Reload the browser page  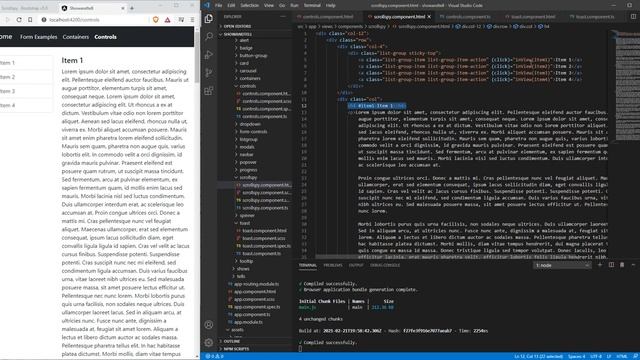[19, 20]
